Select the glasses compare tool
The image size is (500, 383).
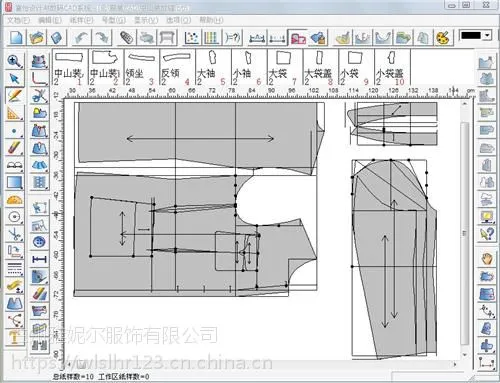tap(14, 165)
